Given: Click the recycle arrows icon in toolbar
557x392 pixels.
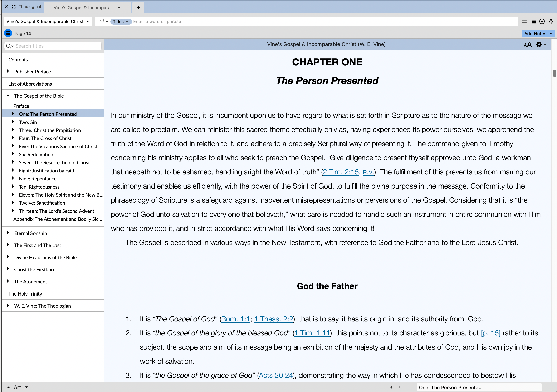Looking at the screenshot, I should (551, 21).
